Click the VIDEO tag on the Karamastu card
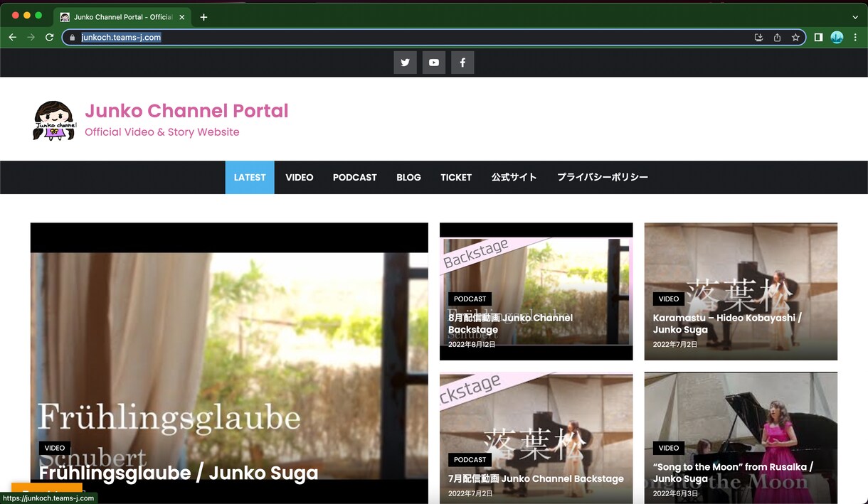 coord(669,299)
